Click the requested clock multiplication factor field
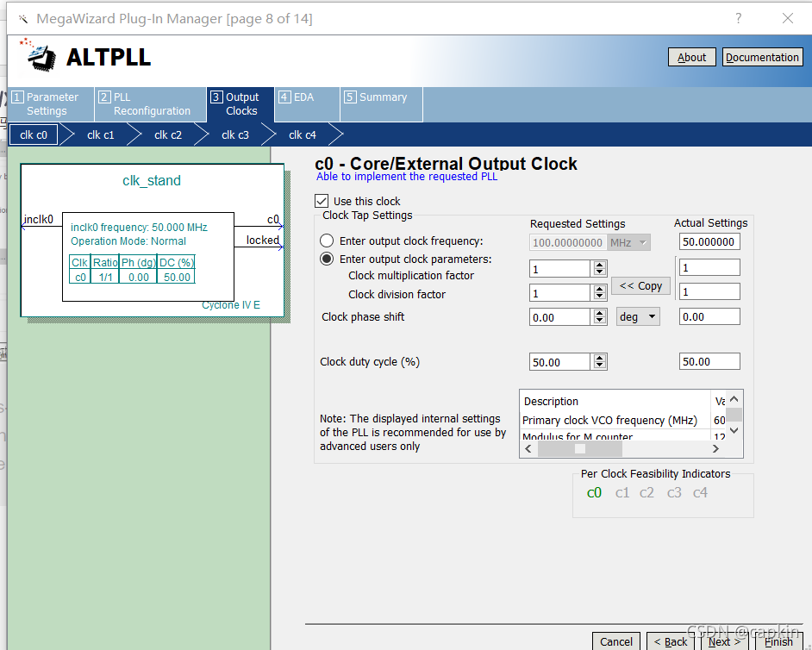Viewport: 812px width, 650px height. (559, 269)
